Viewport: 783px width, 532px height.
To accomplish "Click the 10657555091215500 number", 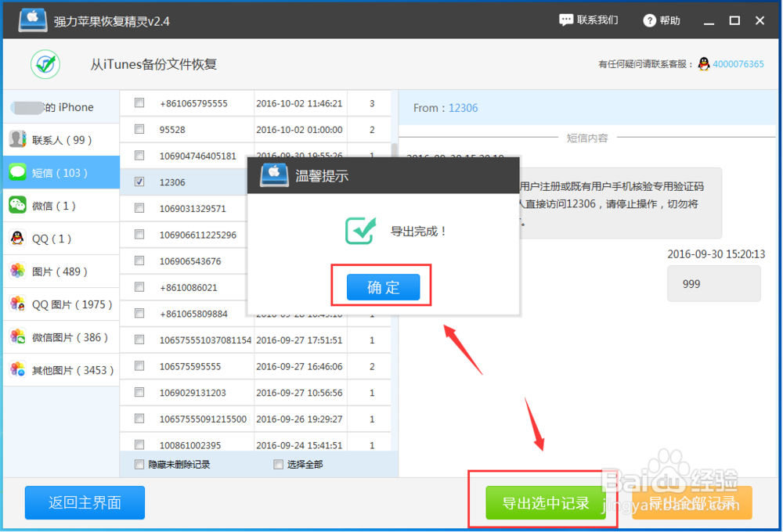I will pyautogui.click(x=203, y=419).
